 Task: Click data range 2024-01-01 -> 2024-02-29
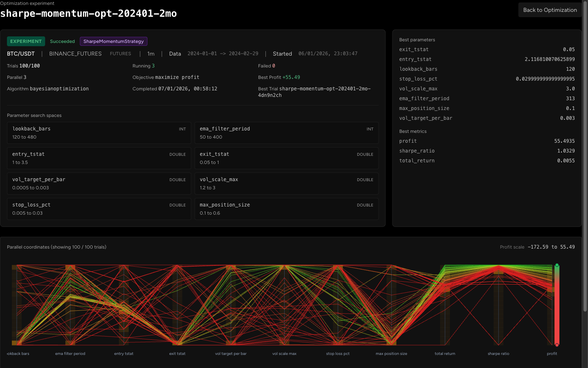[223, 54]
